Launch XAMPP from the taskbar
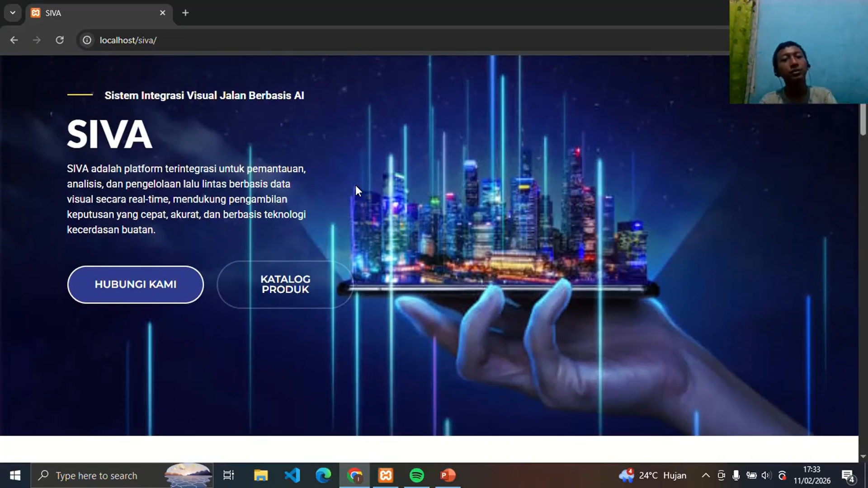 pyautogui.click(x=386, y=475)
